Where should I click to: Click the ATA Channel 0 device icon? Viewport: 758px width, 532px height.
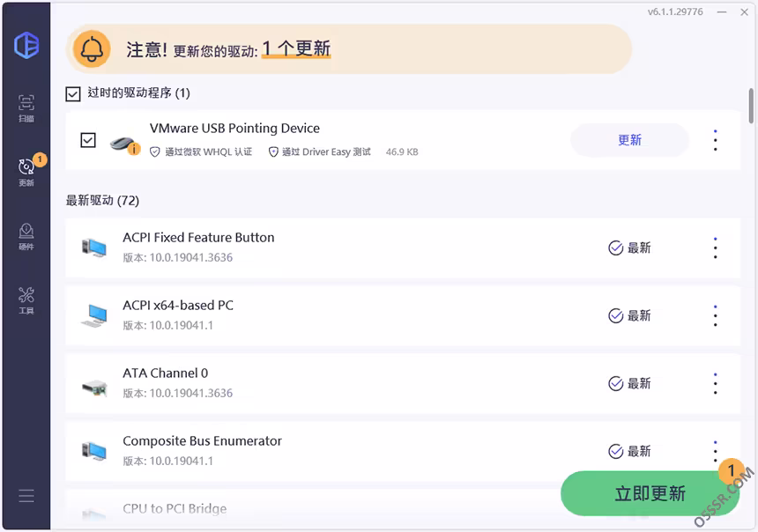(x=93, y=387)
